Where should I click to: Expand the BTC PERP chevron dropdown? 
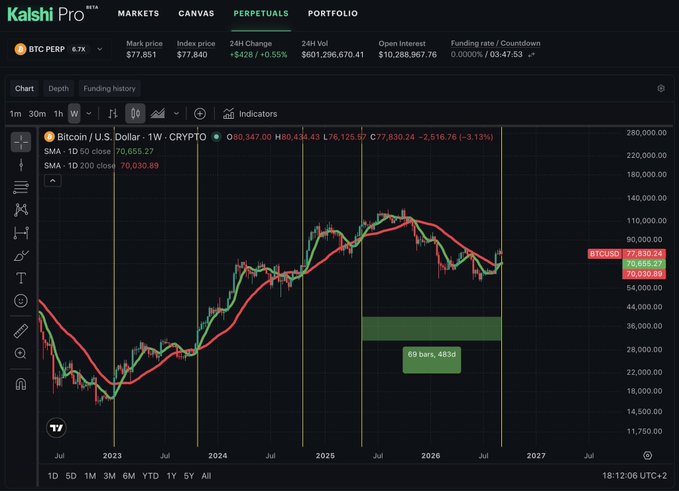point(100,49)
